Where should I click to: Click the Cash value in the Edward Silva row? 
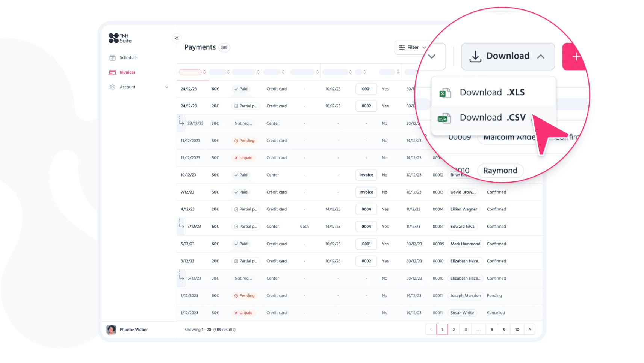point(304,227)
